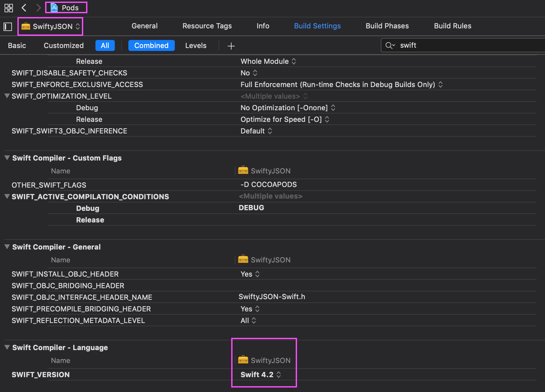The image size is (545, 392).
Task: Add a build setting with the plus button
Action: tap(231, 46)
